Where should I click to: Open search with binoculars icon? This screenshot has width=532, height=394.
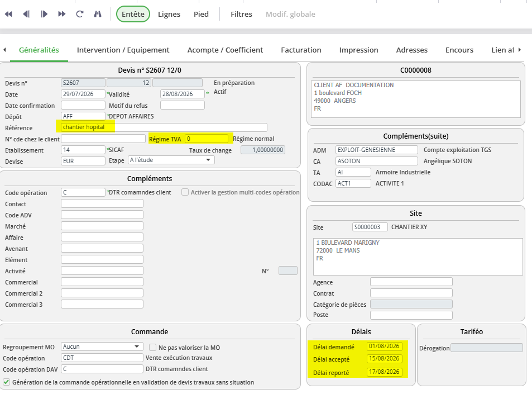[98, 15]
